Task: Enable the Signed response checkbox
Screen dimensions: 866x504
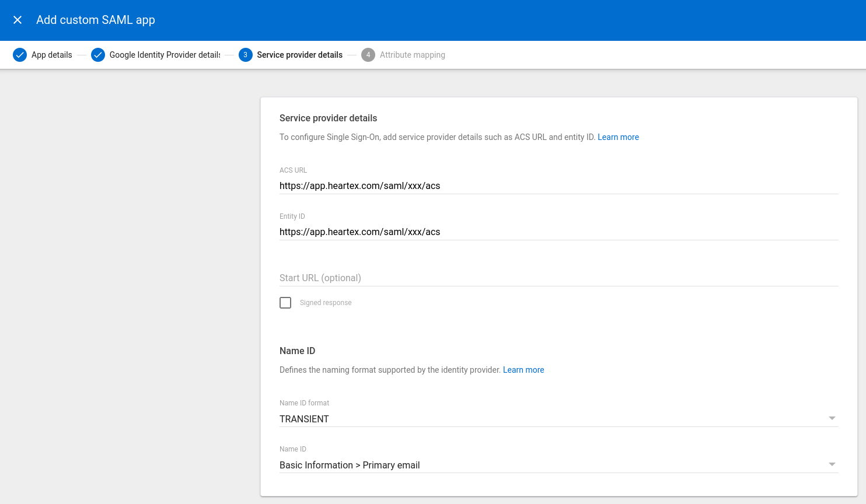Action: [x=285, y=303]
